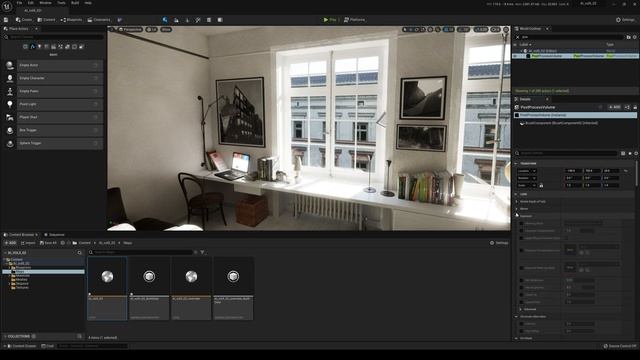The image size is (640, 360).
Task: Show the Lights category in Place Actors
Action: 40,47
